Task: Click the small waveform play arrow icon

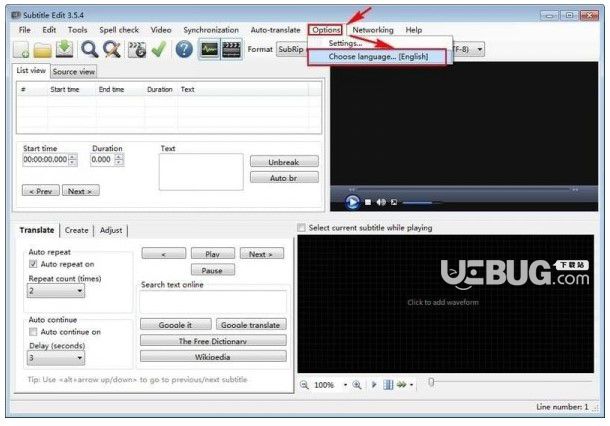Action: click(x=374, y=385)
